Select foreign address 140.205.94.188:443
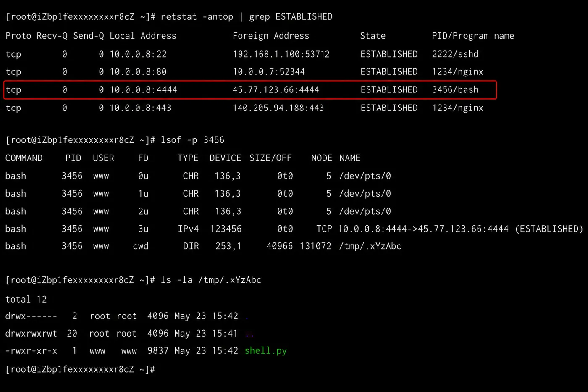The height and width of the screenshot is (392, 588). pos(278,108)
